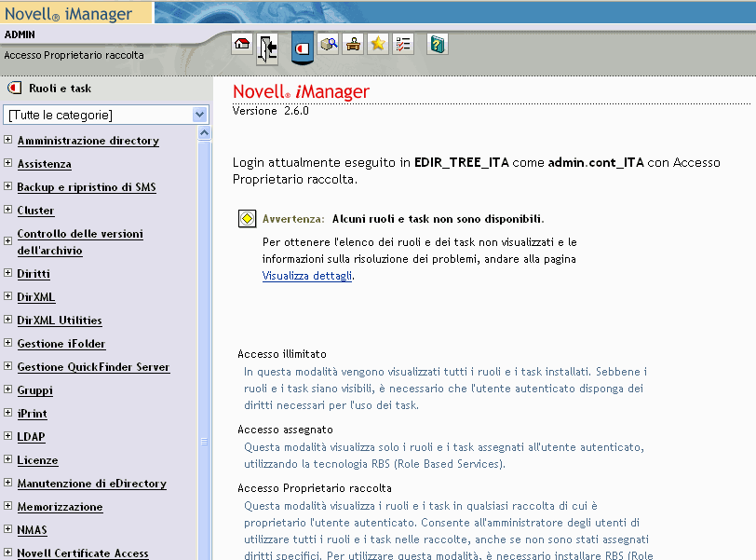
Task: Click the Accesso illimitato heading
Action: tap(282, 354)
